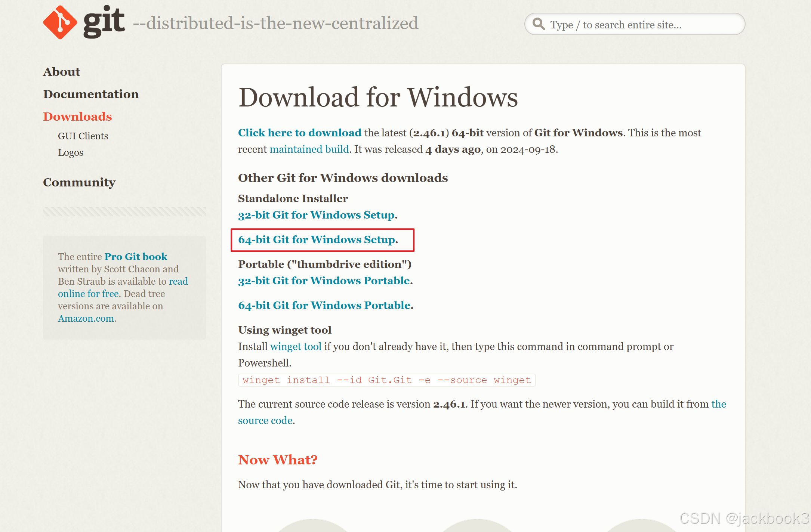Click the orange Git logo icon
Image resolution: width=811 pixels, height=532 pixels.
pos(60,22)
